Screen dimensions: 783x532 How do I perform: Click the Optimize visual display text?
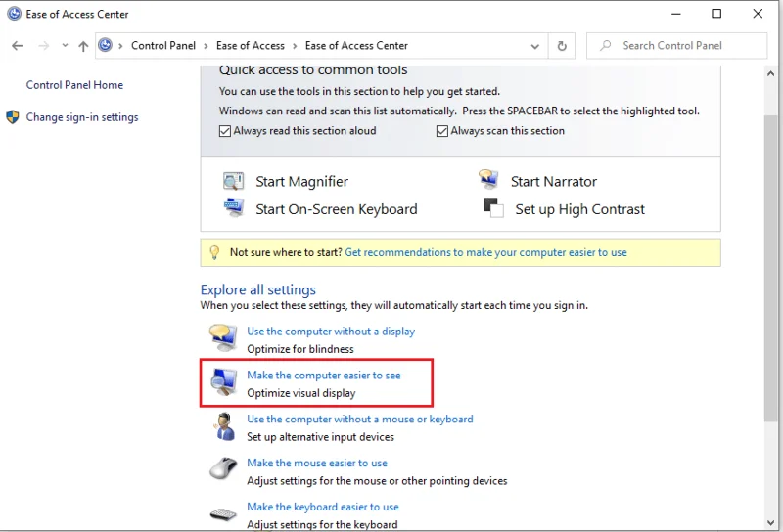click(x=301, y=393)
